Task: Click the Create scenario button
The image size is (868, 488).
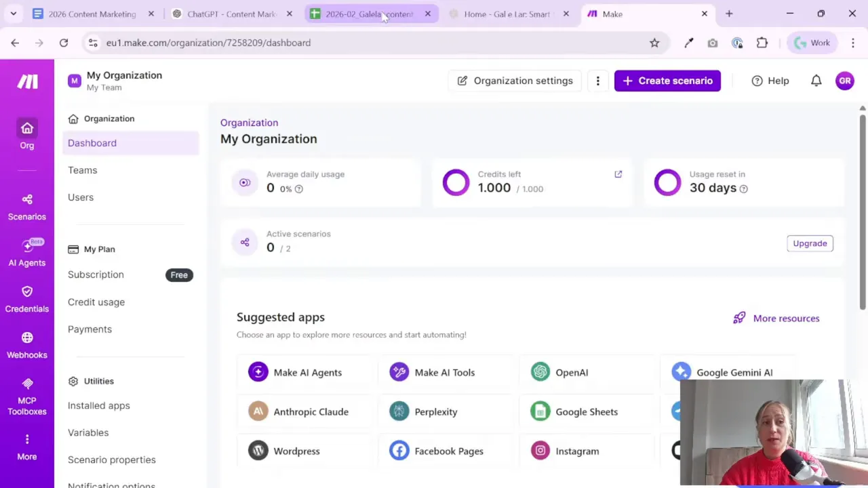Action: tap(667, 81)
